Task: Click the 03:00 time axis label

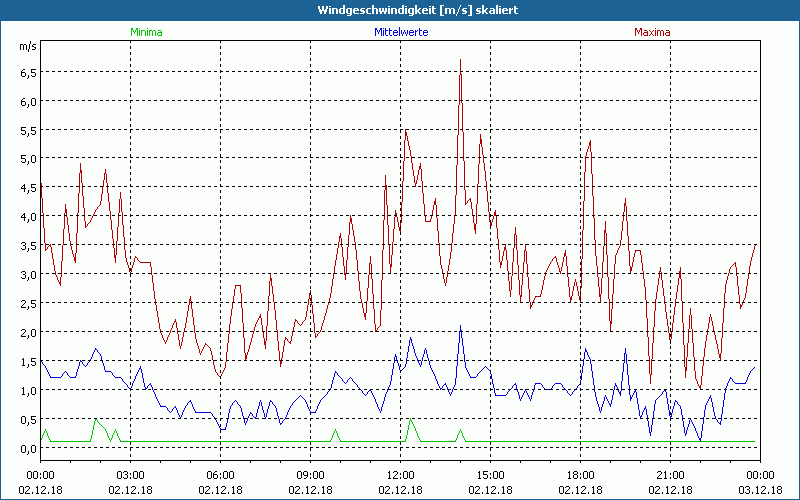Action: [130, 475]
